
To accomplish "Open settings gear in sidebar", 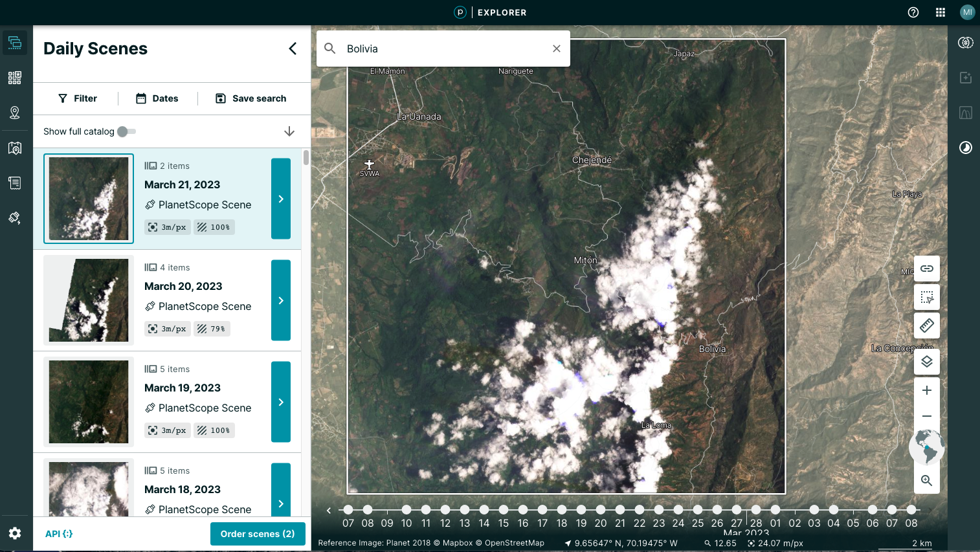I will tap(15, 533).
